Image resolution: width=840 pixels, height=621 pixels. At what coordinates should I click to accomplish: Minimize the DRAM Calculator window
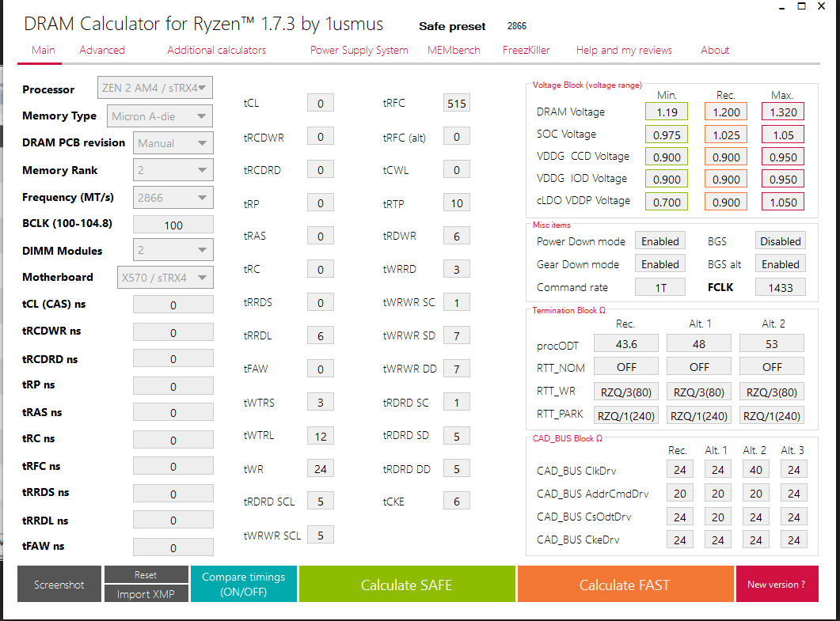(x=783, y=7)
